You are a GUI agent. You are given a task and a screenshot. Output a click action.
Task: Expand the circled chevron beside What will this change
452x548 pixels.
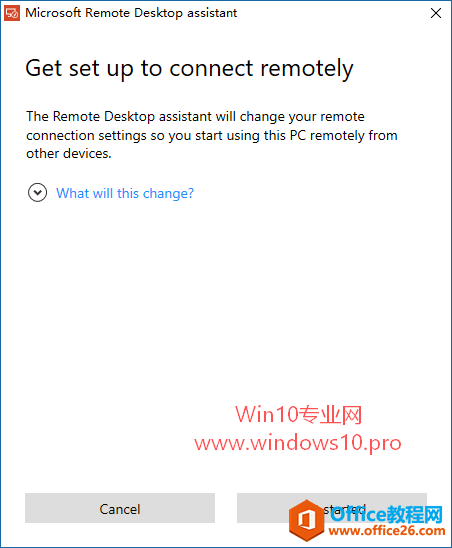tap(37, 193)
